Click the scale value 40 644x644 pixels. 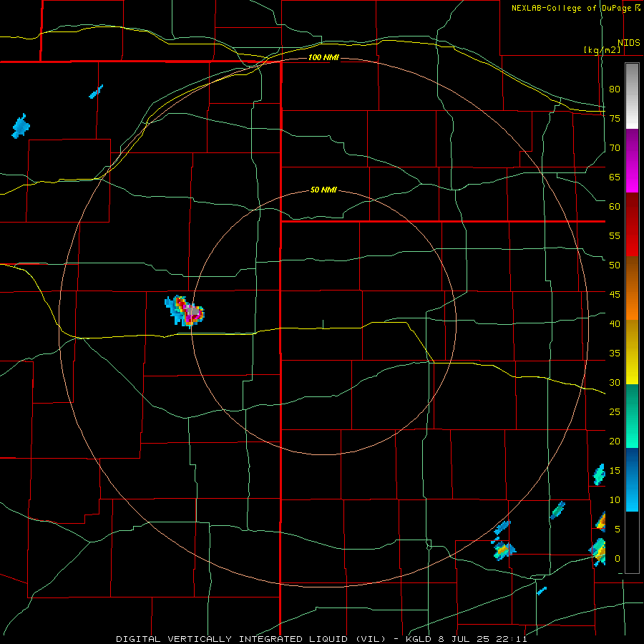(x=615, y=323)
